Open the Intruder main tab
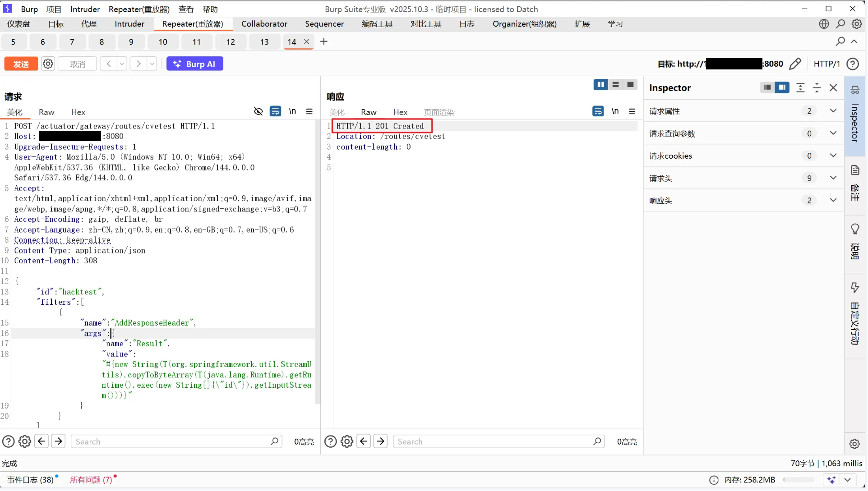 (x=129, y=24)
